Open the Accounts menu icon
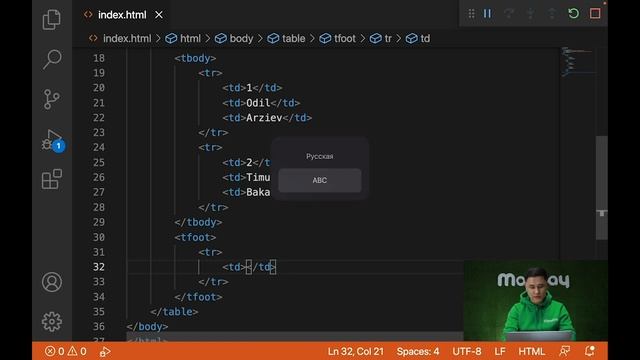 [x=52, y=282]
